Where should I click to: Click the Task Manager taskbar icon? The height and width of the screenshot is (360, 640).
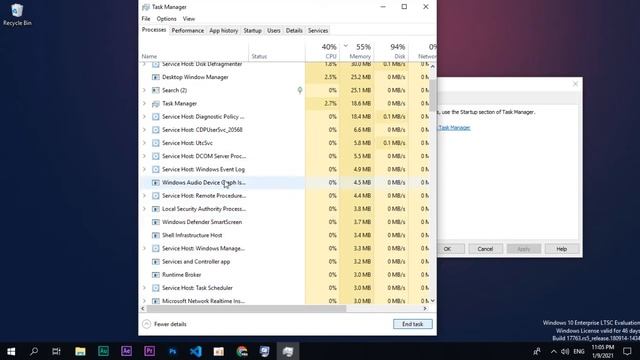point(288,351)
